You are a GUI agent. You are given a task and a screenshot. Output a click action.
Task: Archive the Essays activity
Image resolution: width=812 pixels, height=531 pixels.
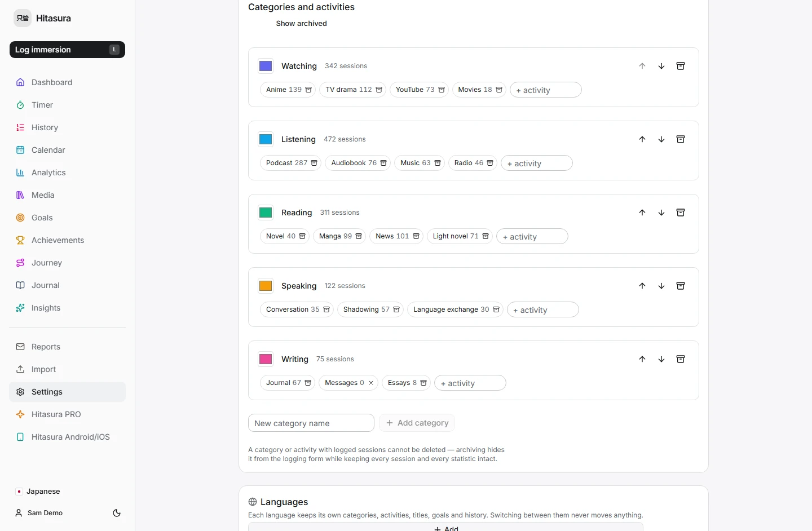click(423, 383)
